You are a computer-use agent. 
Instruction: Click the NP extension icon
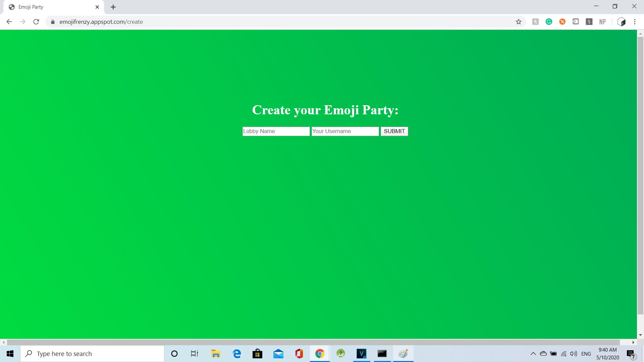(x=602, y=22)
